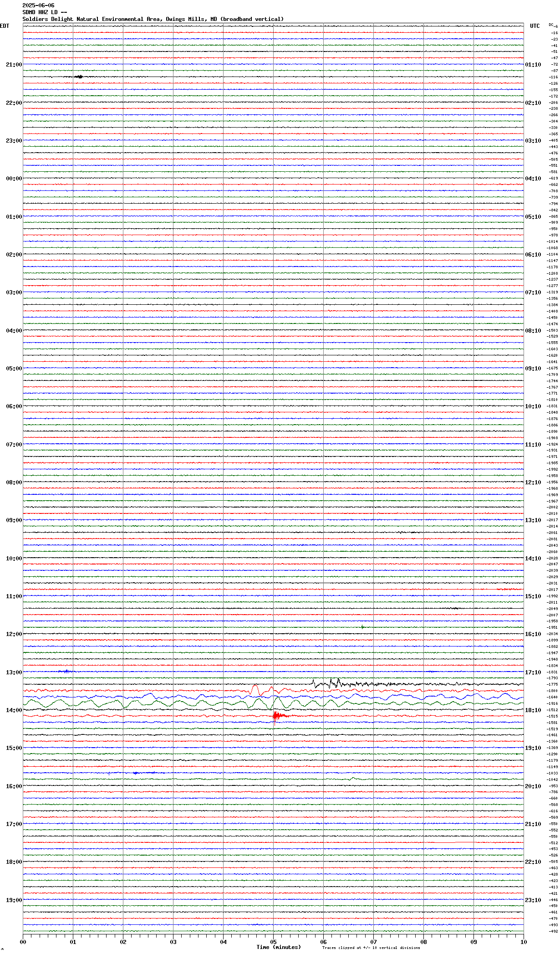
Task: Select the 02:00 EDT time label
Action: click(x=14, y=255)
